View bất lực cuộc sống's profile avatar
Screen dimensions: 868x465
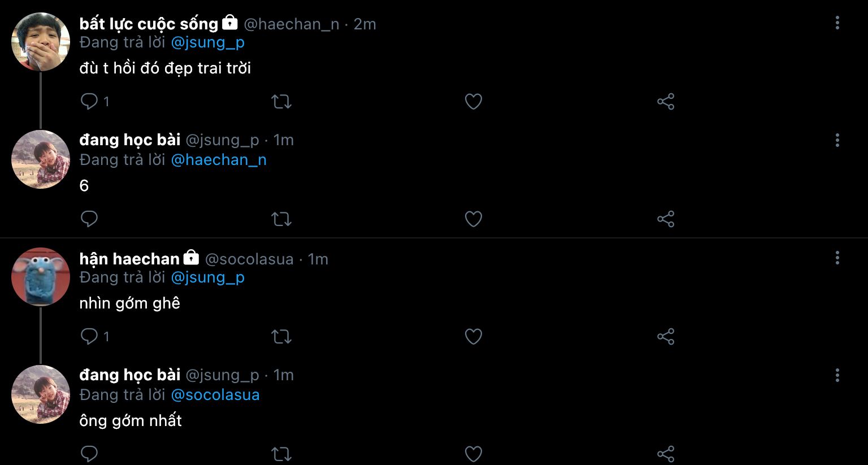(x=41, y=42)
